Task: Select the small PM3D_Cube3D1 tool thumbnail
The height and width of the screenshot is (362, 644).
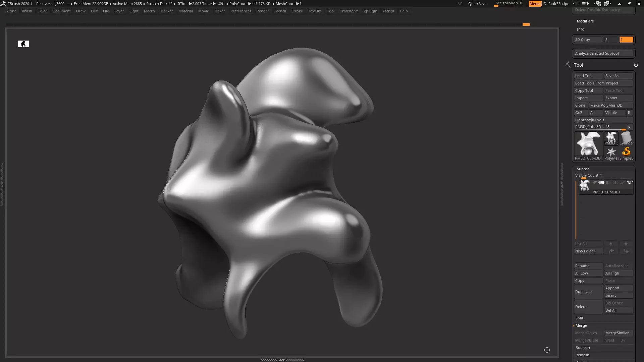Action: (x=611, y=138)
